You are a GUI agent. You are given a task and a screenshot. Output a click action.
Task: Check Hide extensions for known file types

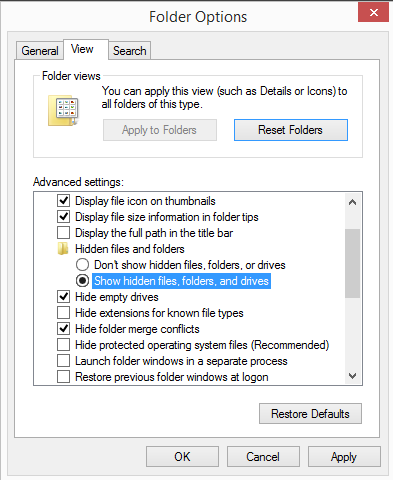[x=63, y=313]
